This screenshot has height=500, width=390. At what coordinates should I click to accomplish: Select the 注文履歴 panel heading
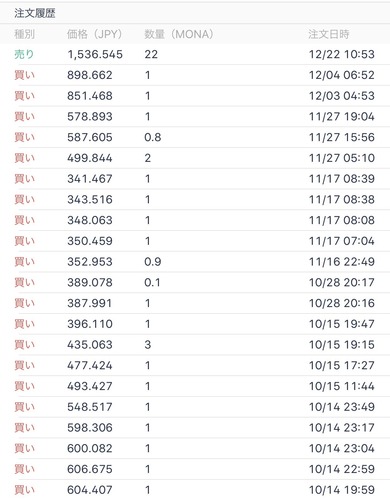(35, 13)
